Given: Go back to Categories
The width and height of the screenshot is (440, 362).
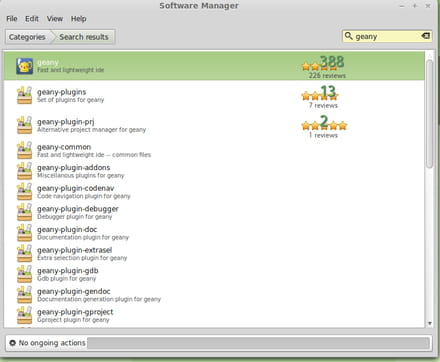Looking at the screenshot, I should click(x=27, y=37).
